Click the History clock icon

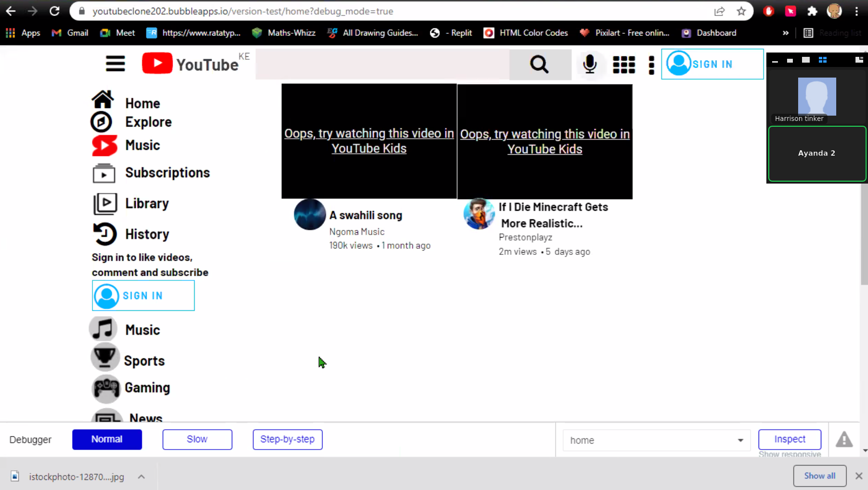pos(105,234)
